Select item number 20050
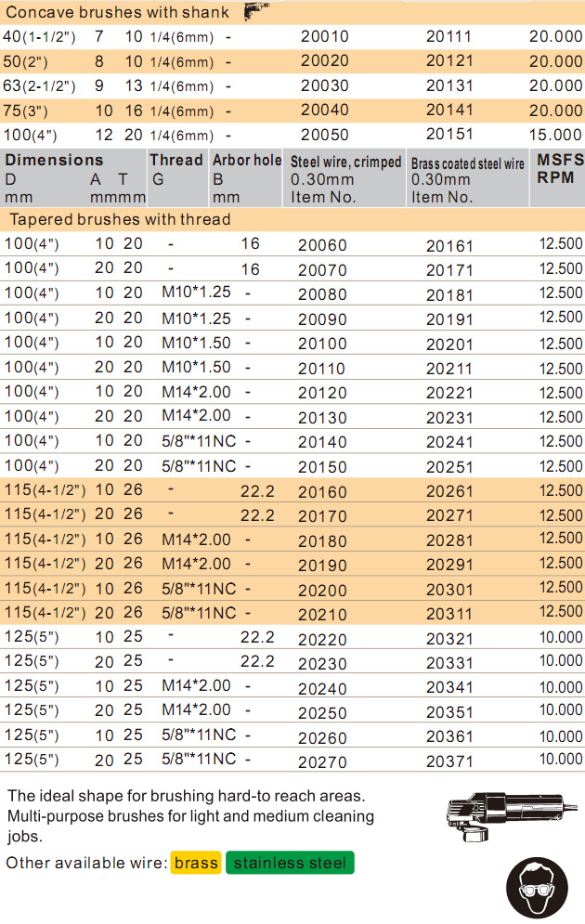Image resolution: width=585 pixels, height=924 pixels. pyautogui.click(x=325, y=135)
